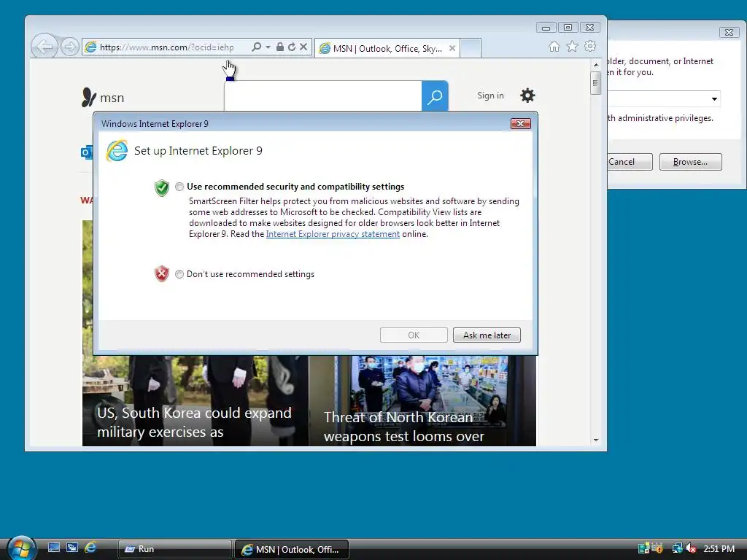This screenshot has height=560, width=747.
Task: Click the network tray icon
Action: [x=678, y=548]
